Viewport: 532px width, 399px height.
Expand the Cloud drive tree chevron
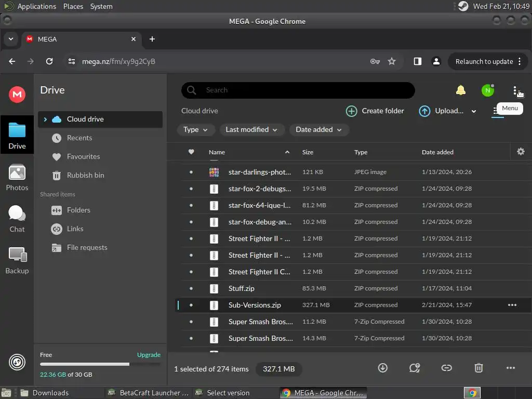[45, 119]
